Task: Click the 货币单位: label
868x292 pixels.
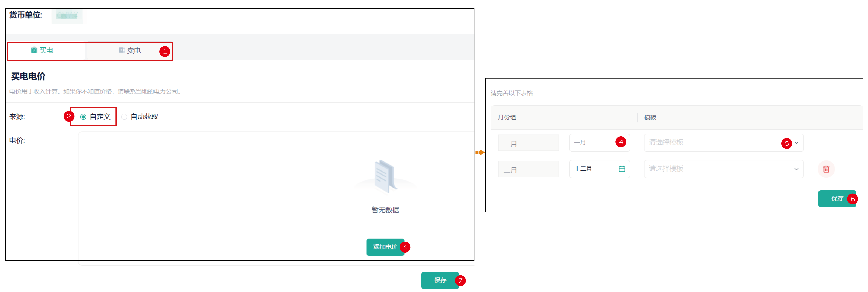Action: 26,15
